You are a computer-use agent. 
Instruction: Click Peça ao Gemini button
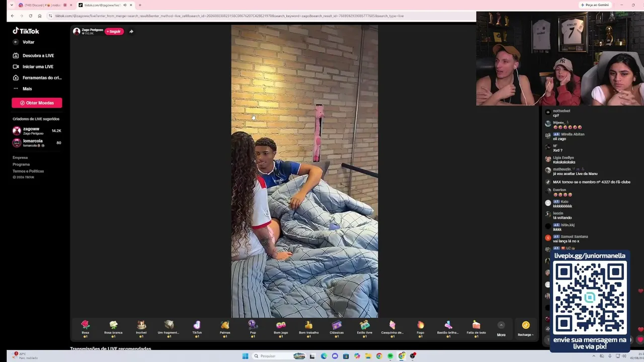[x=595, y=5]
